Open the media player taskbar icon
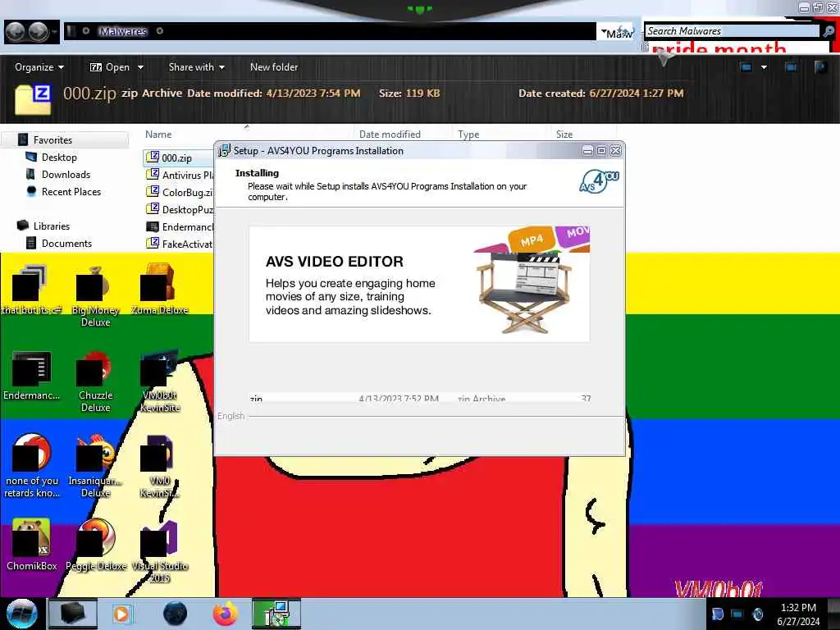Viewport: 840px width, 630px height. (x=121, y=614)
